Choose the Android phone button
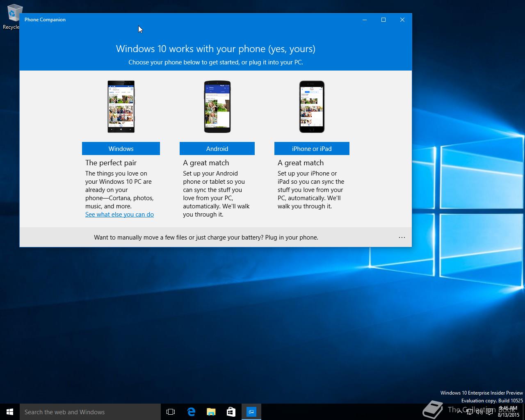The image size is (525, 420). 217,148
